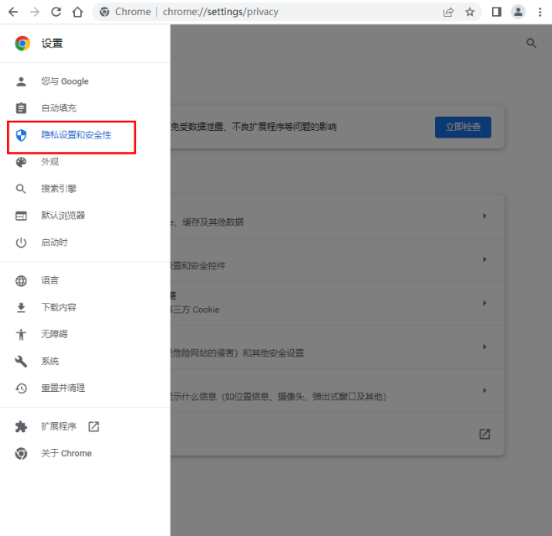Viewport: 552px width, 536px height.
Task: Click the clipboard icon for 自动填充
Action: pos(21,108)
